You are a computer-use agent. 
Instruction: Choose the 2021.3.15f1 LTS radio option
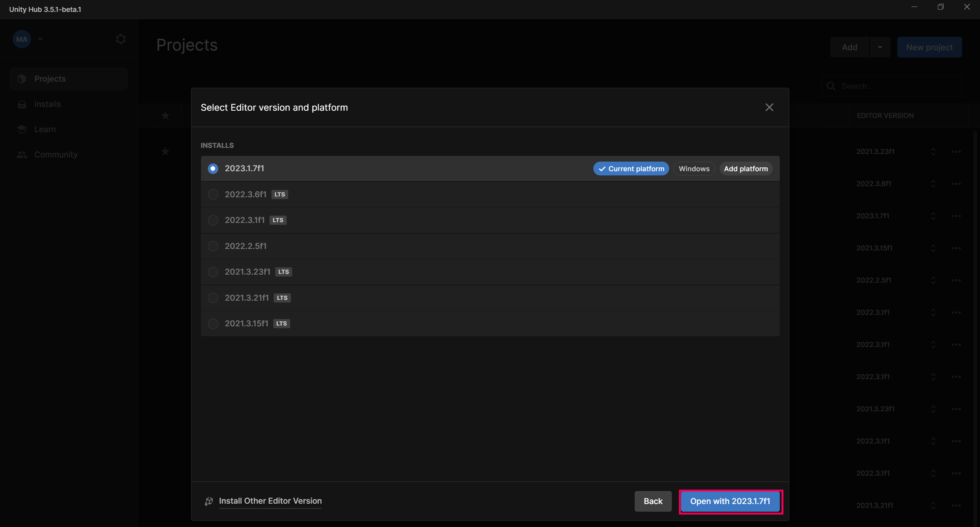pos(213,324)
